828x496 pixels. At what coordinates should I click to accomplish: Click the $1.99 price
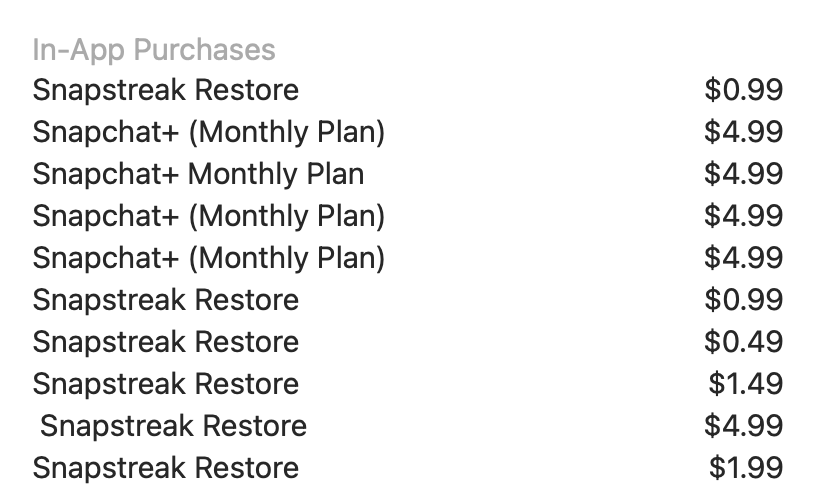(746, 468)
